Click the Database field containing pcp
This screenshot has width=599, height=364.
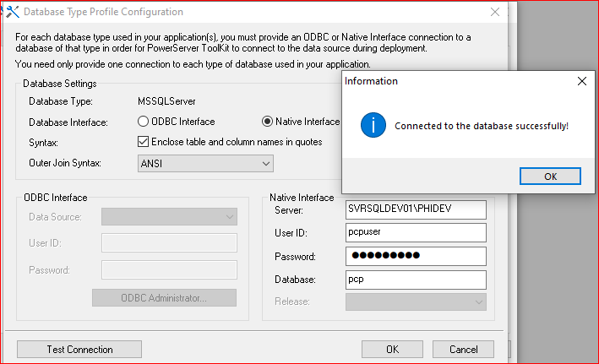pos(416,279)
